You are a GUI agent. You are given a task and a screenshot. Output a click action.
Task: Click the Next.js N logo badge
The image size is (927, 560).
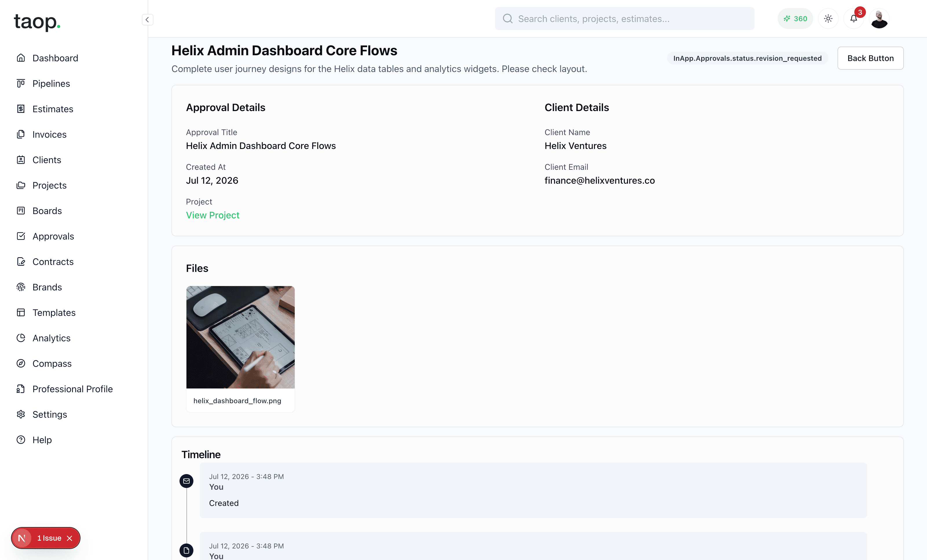pos(22,538)
